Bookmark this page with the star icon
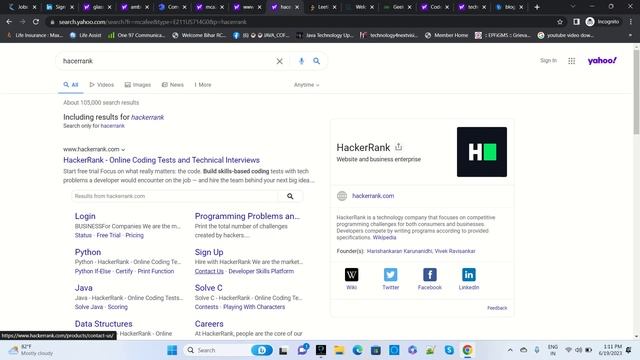 (x=560, y=22)
